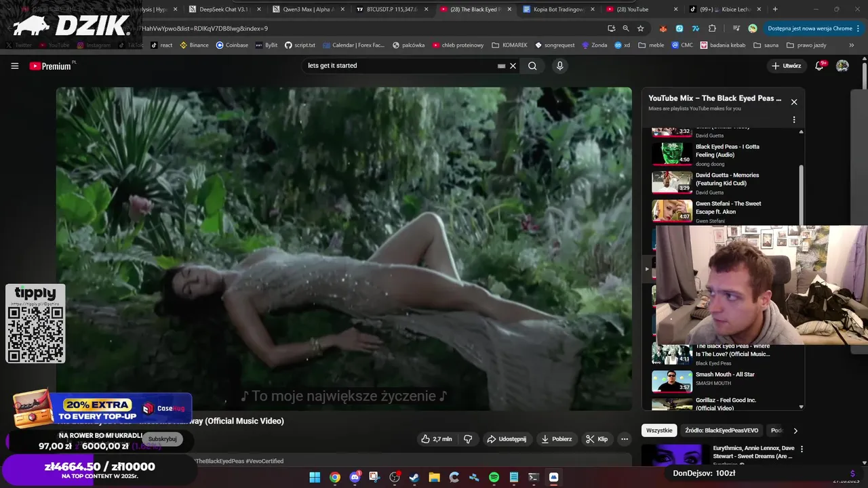Open options for Eurythmics Sweet Dreams suggestion
Screen dimensions: 868x488
(802, 449)
